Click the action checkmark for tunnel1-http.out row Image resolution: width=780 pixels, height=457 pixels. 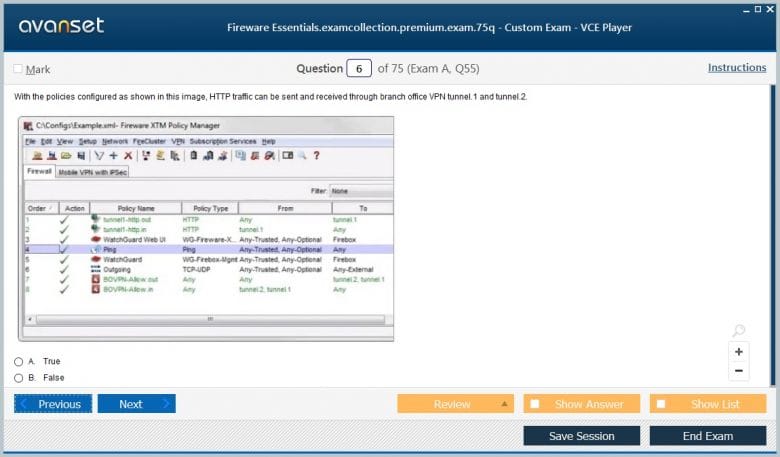click(64, 219)
